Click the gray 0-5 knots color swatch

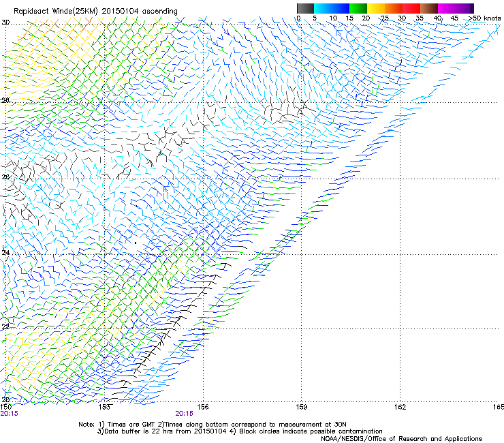tap(305, 8)
